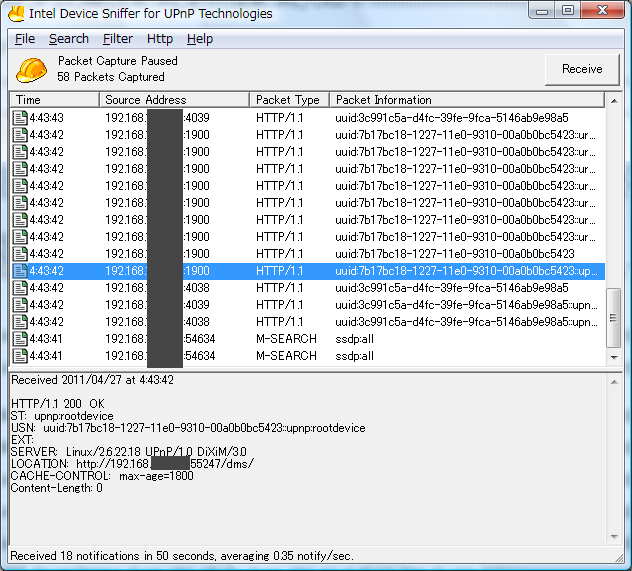This screenshot has height=571, width=632.
Task: Click the packet icon of the 4:43:43 row
Action: [20, 118]
